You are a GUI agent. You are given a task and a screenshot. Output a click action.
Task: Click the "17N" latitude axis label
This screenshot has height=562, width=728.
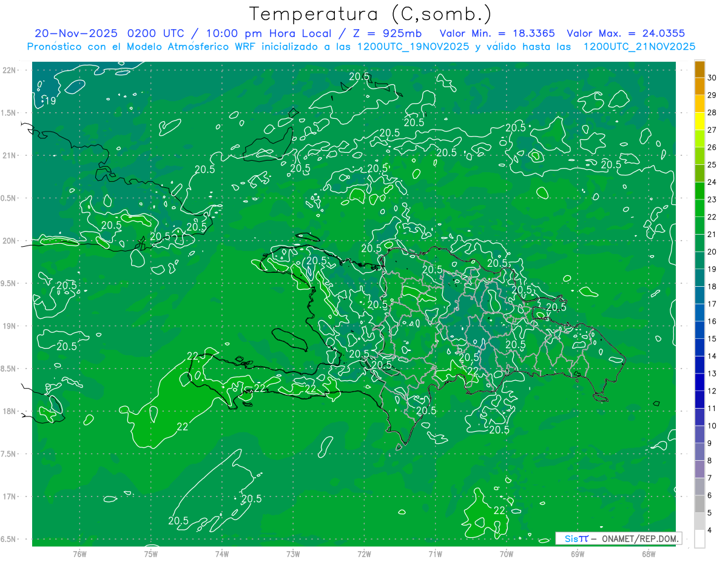pyautogui.click(x=10, y=497)
